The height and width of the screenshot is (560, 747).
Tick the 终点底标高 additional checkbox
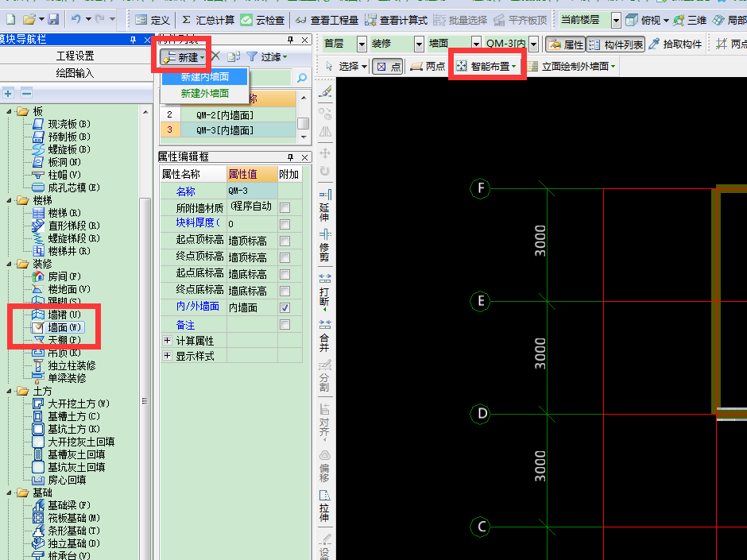tap(284, 291)
